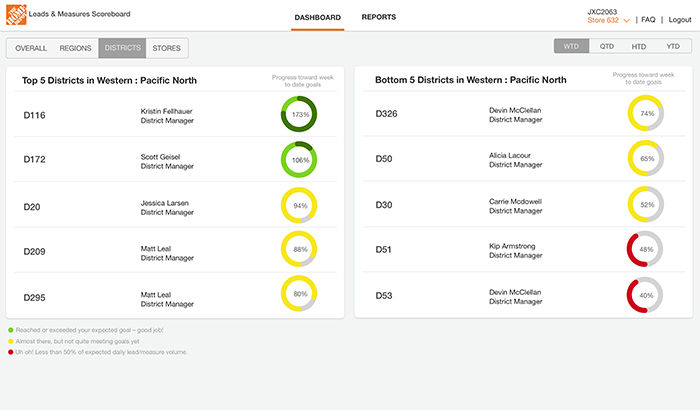Select the D295 district row
The height and width of the screenshot is (410, 700).
(175, 296)
